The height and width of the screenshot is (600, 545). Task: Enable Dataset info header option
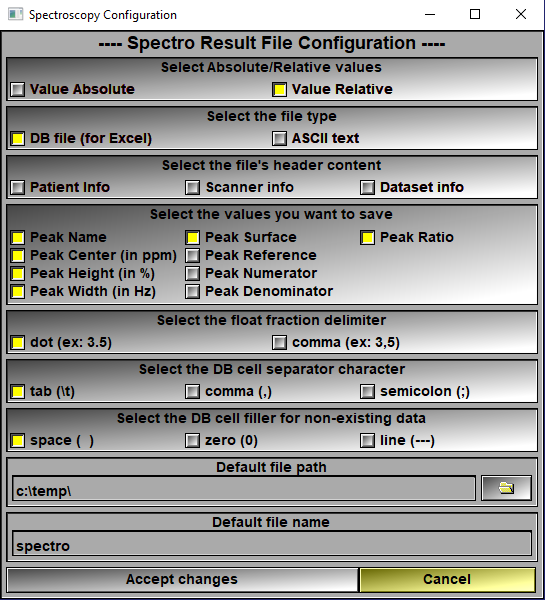[367, 188]
